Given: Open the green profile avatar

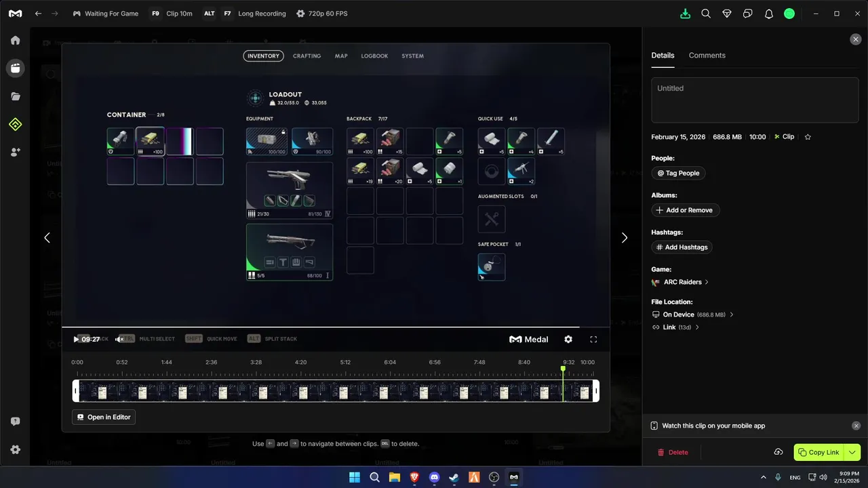Looking at the screenshot, I should click(x=789, y=14).
